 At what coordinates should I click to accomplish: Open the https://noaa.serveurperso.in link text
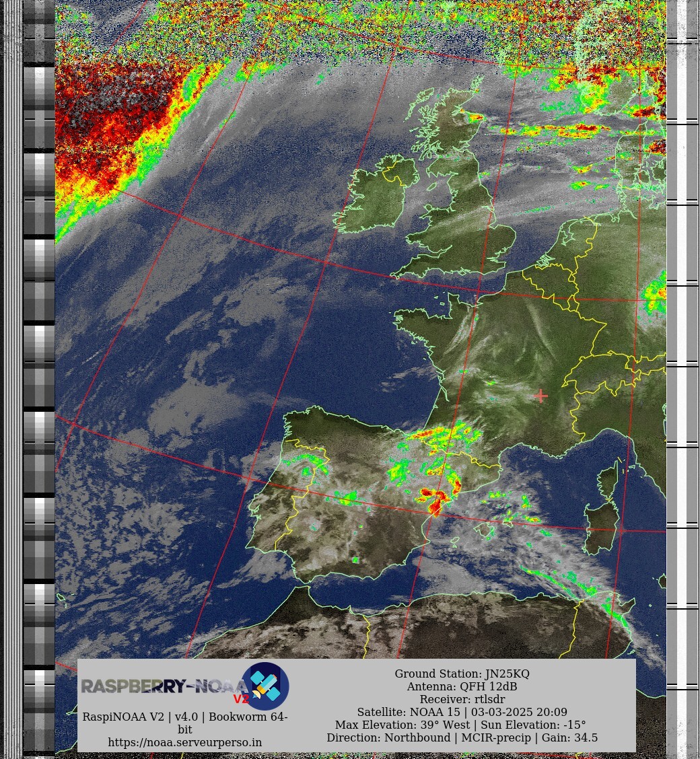(x=185, y=742)
